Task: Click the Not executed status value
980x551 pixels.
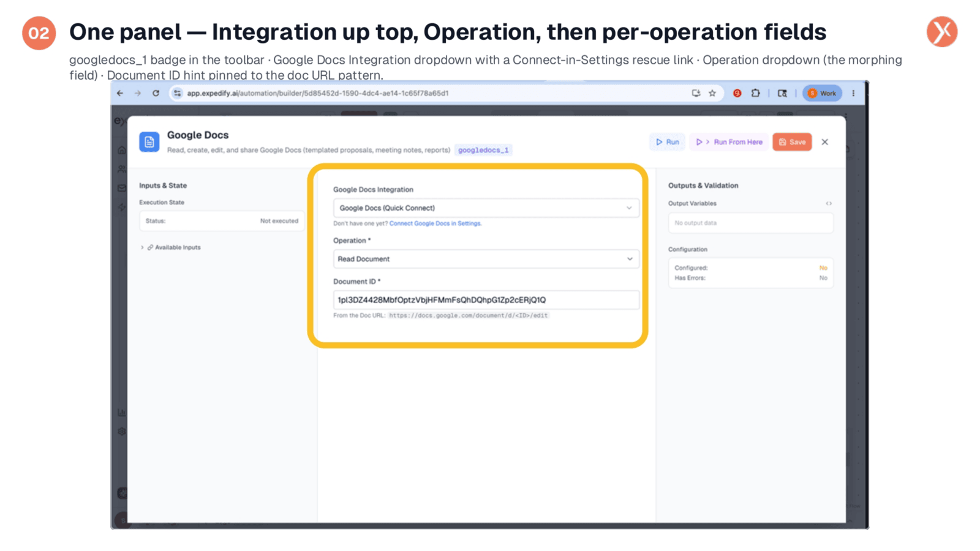Action: click(279, 221)
